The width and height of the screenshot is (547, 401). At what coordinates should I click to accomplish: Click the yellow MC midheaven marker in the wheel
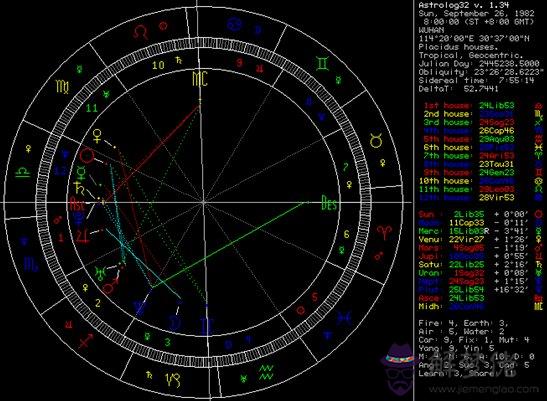click(x=200, y=79)
